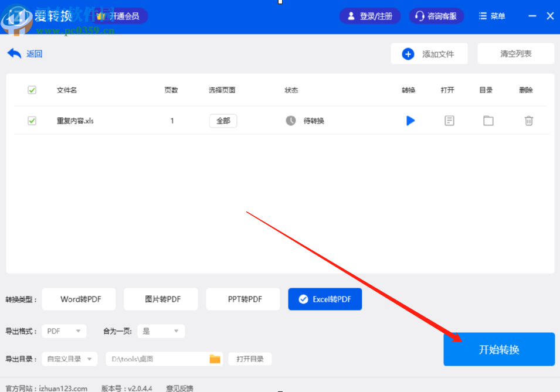
Task: Open the 合为一页 dropdown set to 是
Action: pyautogui.click(x=161, y=330)
